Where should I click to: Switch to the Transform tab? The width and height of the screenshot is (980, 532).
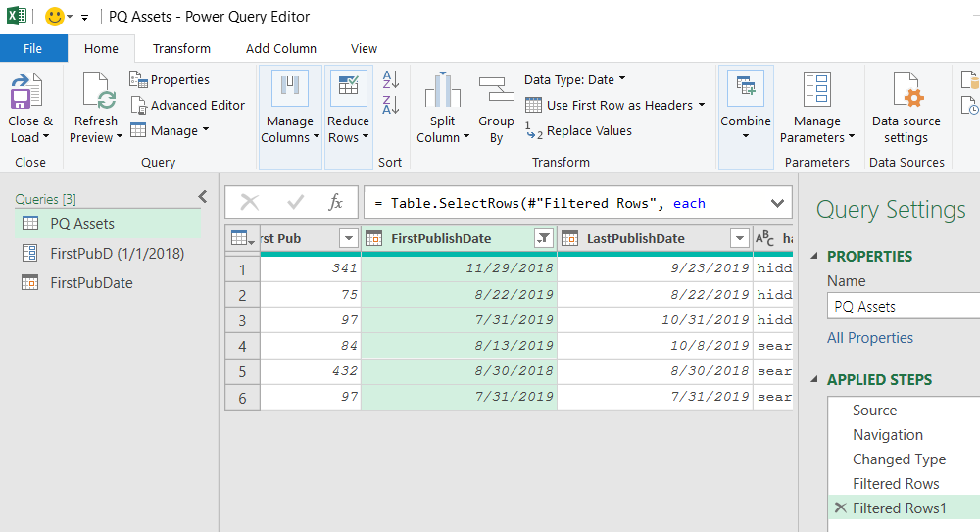click(x=182, y=48)
